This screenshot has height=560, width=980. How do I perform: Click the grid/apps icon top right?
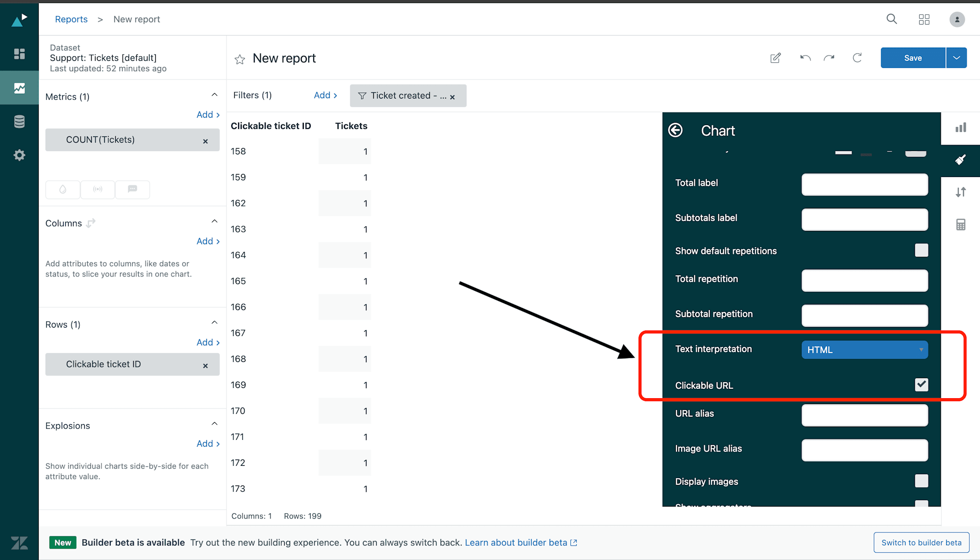[x=924, y=19]
